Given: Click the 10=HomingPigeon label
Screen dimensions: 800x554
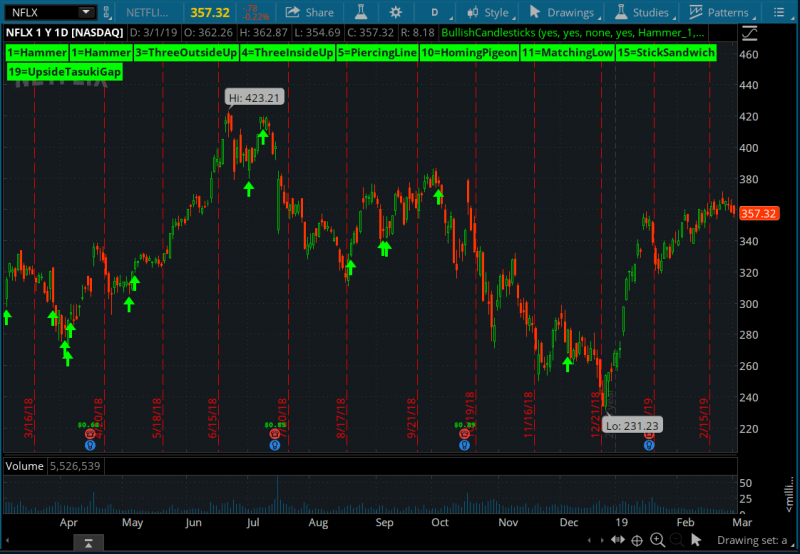Looking at the screenshot, I should pyautogui.click(x=469, y=53).
